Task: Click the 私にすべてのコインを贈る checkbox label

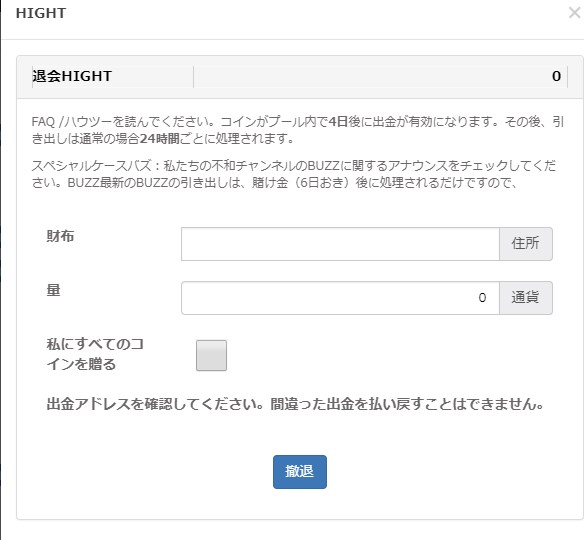Action: [95, 354]
